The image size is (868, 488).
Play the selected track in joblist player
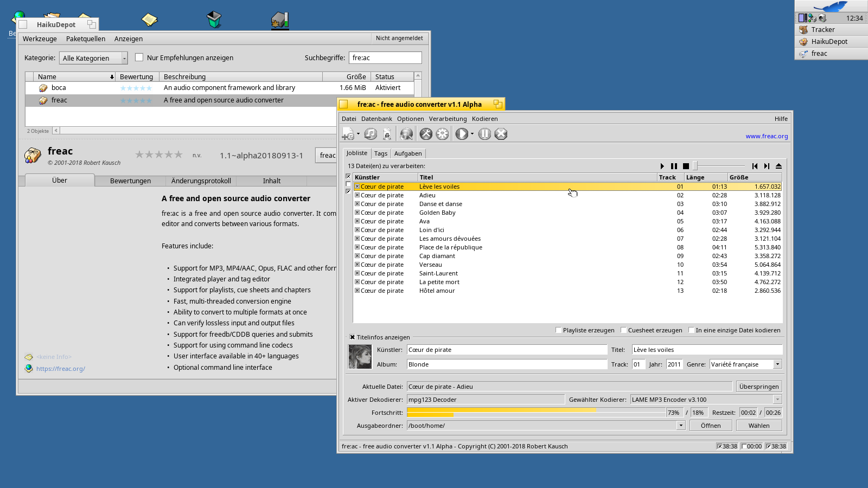(662, 166)
